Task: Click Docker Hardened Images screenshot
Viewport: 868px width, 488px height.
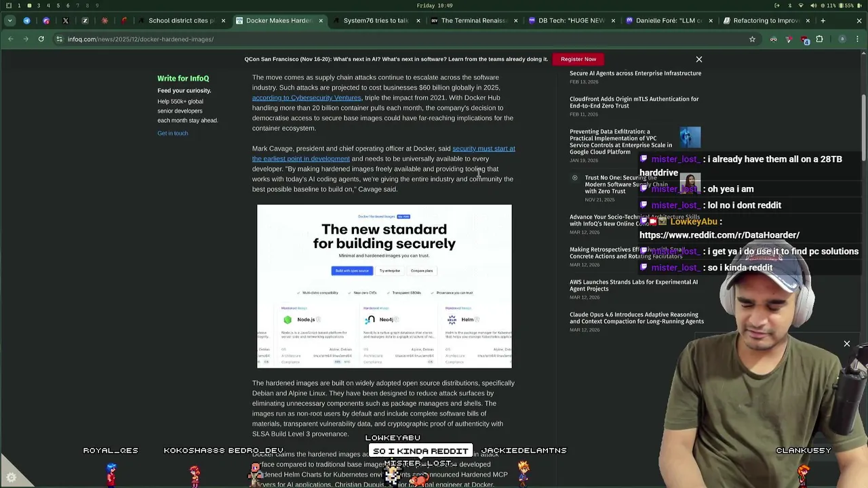Action: (384, 286)
